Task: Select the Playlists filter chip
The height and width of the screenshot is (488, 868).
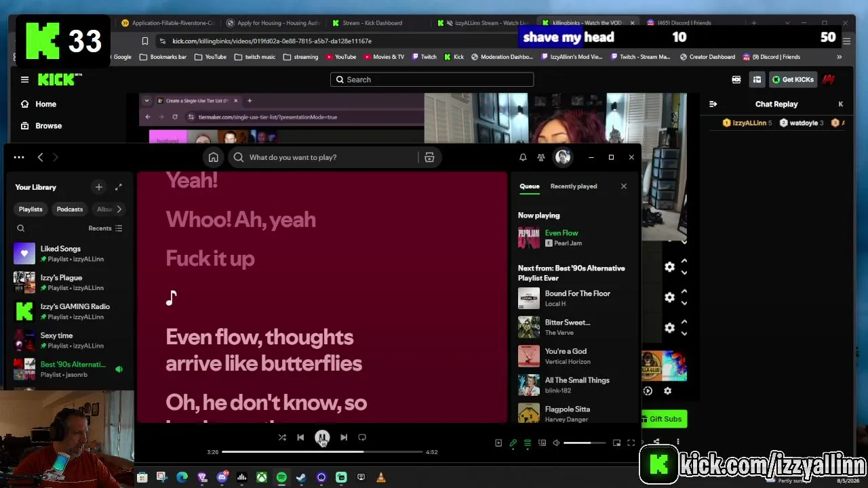Action: click(31, 209)
